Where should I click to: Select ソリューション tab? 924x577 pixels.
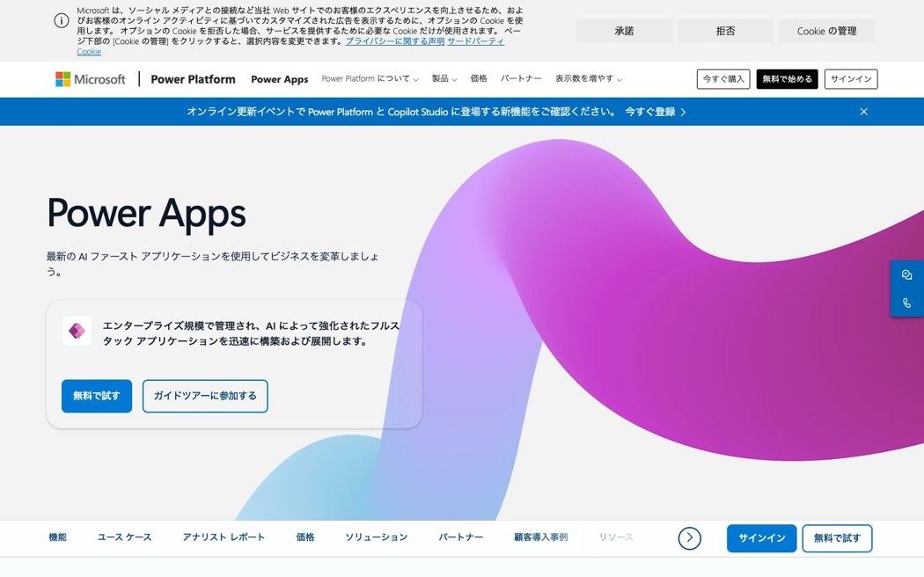point(377,537)
